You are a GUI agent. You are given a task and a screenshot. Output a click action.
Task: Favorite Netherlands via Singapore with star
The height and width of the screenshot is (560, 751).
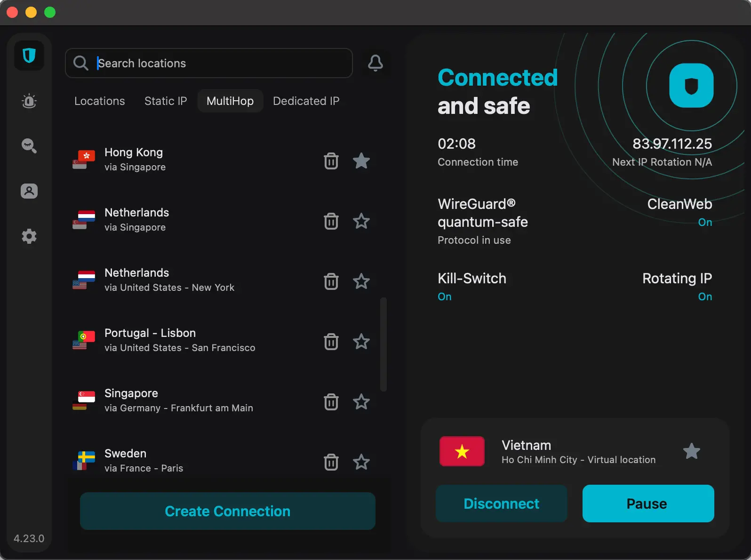tap(361, 221)
